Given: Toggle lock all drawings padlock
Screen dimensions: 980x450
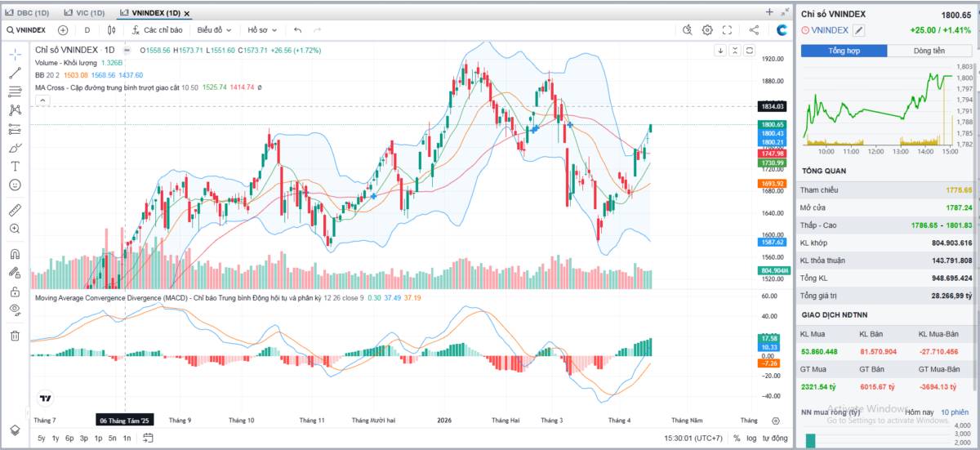Looking at the screenshot, I should (15, 292).
